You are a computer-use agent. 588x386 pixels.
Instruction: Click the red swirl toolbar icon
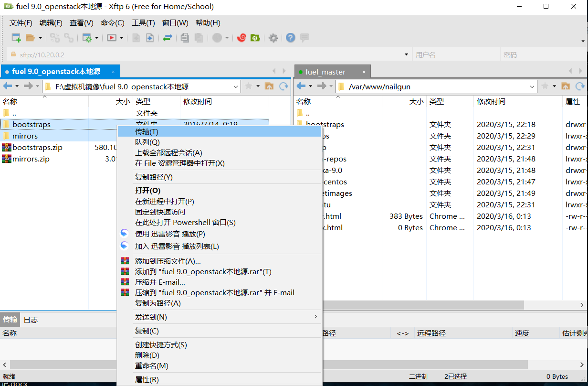click(x=241, y=38)
